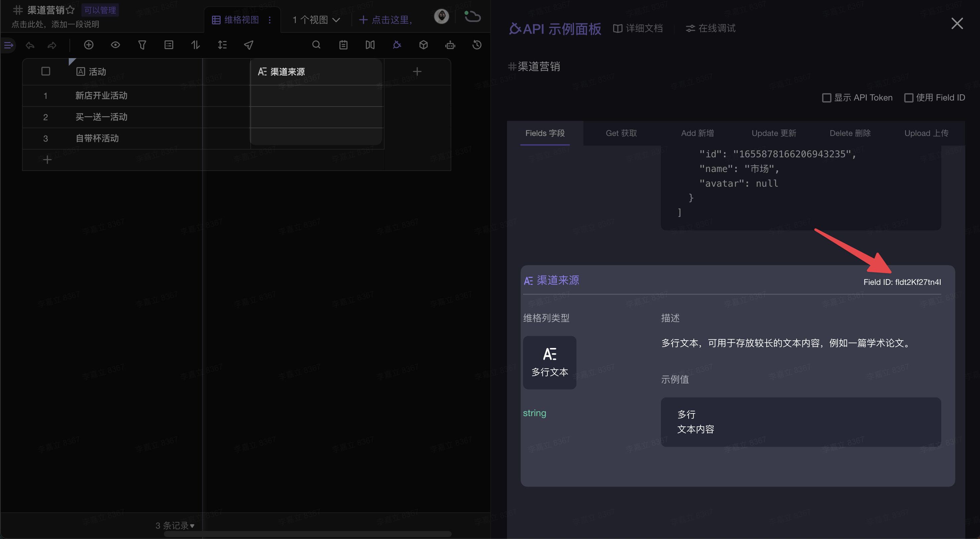
Task: Open the 维格视图 tab options menu
Action: point(270,20)
